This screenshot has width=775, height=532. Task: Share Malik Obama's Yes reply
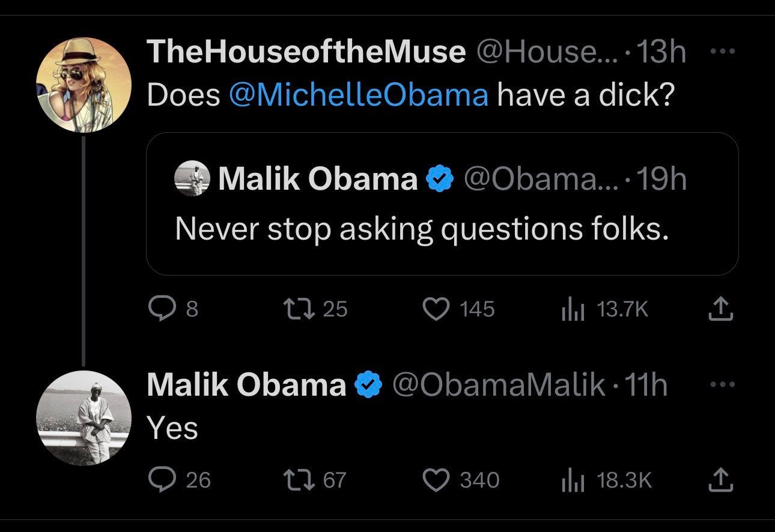722,480
